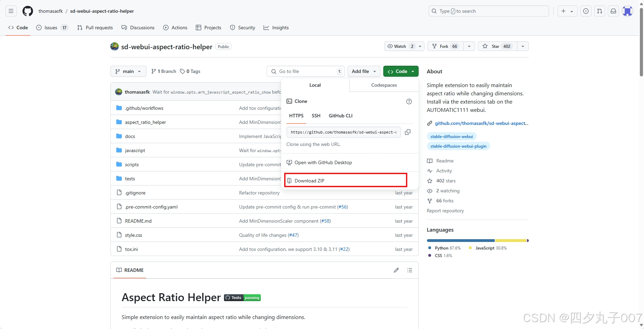
Task: Click Download ZIP
Action: 346,180
